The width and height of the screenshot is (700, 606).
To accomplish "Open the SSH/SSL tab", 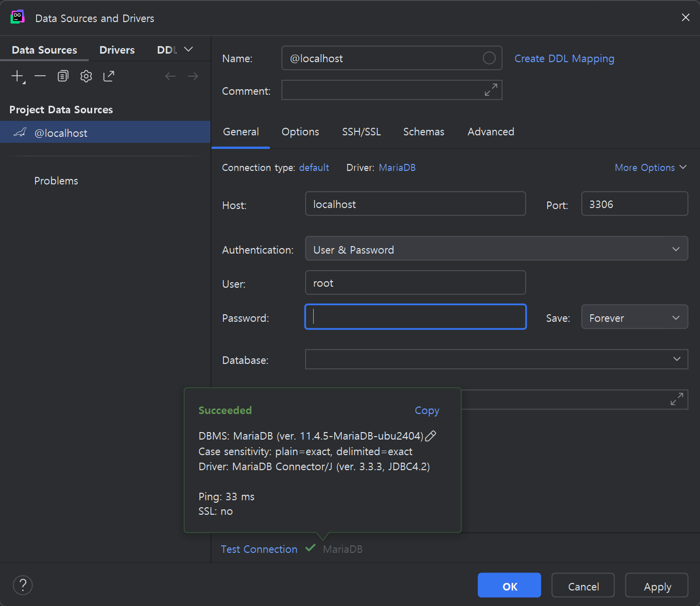I will (361, 132).
